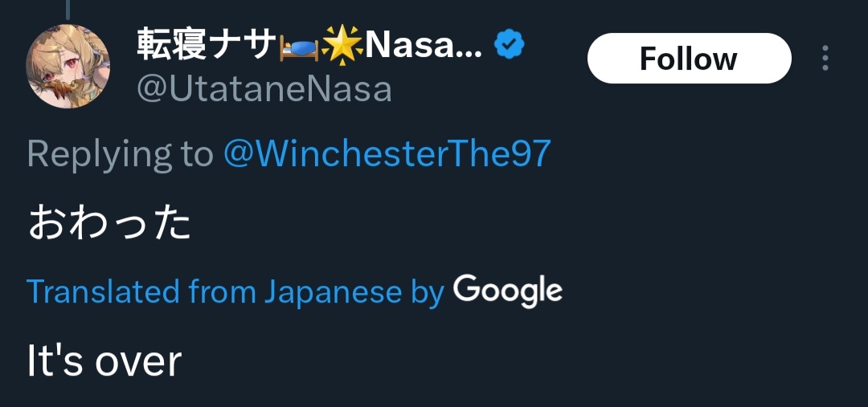
Task: Click the word "Japanese" in translation attribution
Action: tap(332, 292)
